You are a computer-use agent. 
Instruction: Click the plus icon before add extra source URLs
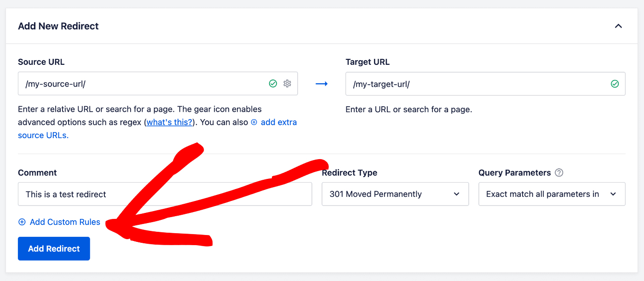(x=253, y=122)
